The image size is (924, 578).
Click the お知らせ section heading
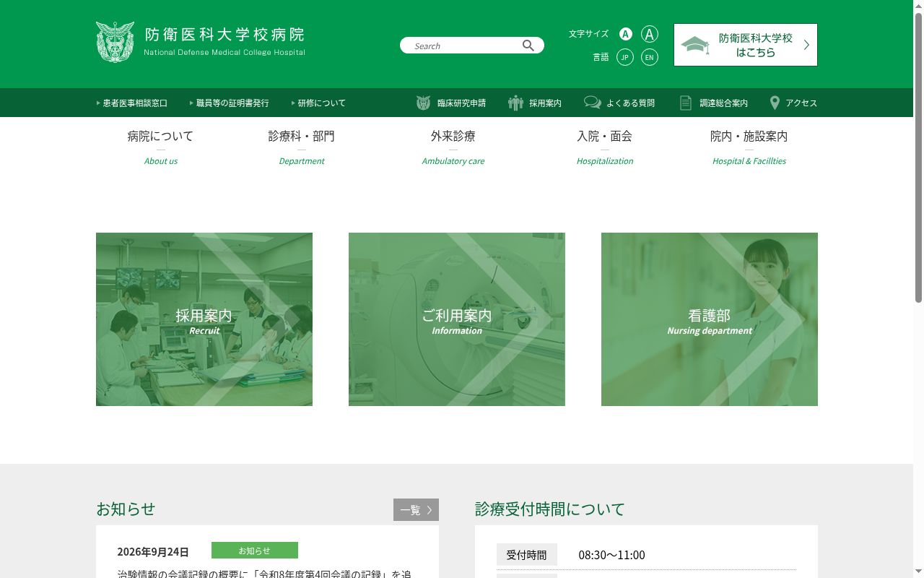pos(126,509)
